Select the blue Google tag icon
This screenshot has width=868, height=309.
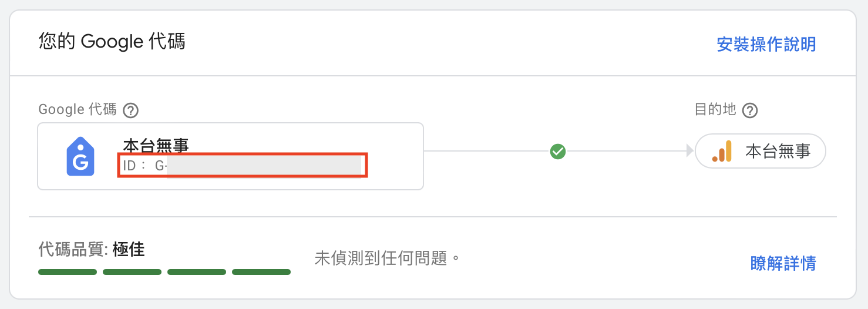point(80,156)
